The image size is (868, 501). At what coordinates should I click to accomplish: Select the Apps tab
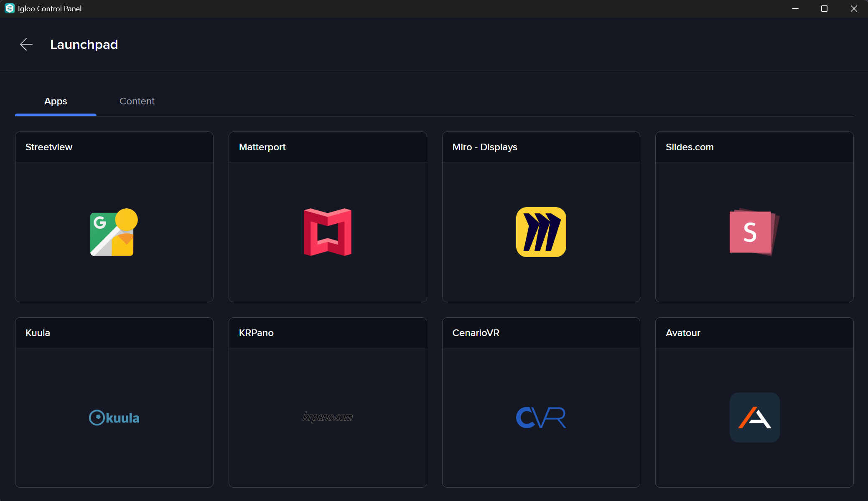(56, 101)
